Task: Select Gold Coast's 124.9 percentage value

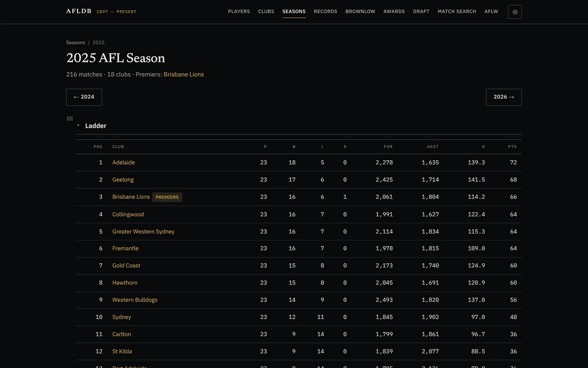Action: (476, 265)
